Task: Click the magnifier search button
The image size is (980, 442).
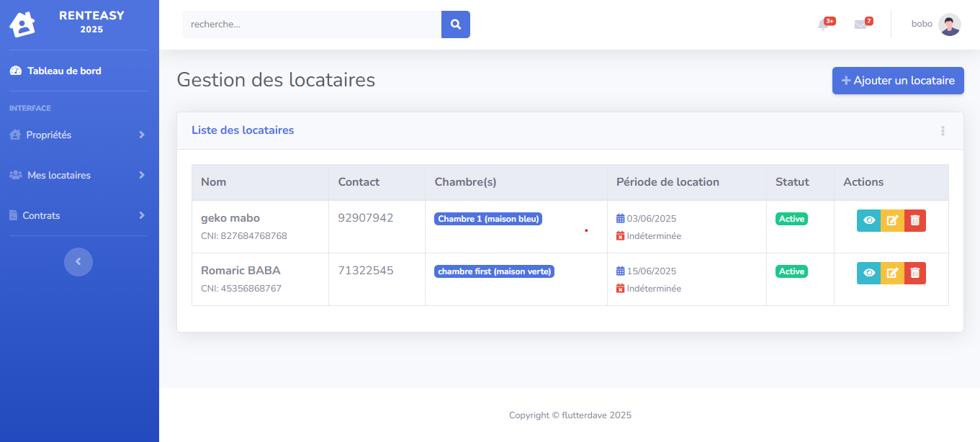Action: coord(456,24)
